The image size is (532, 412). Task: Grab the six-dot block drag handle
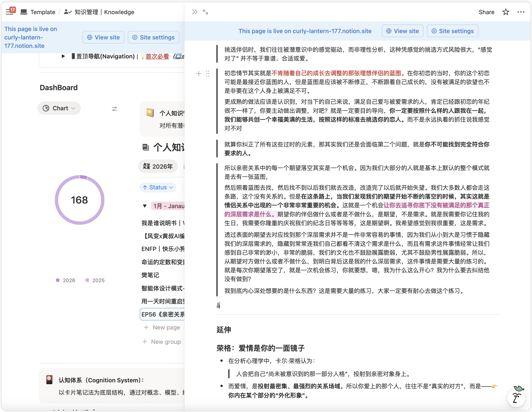coord(207,74)
